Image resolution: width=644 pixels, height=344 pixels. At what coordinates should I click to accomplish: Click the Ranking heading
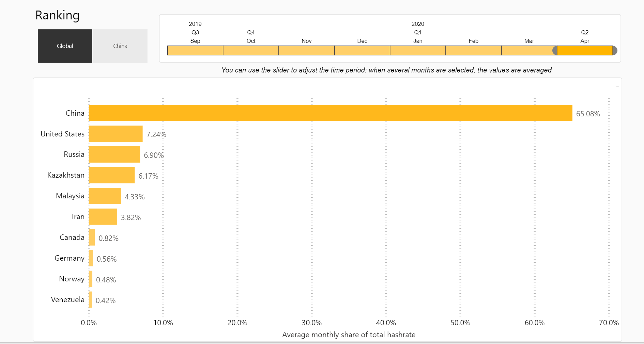coord(57,15)
